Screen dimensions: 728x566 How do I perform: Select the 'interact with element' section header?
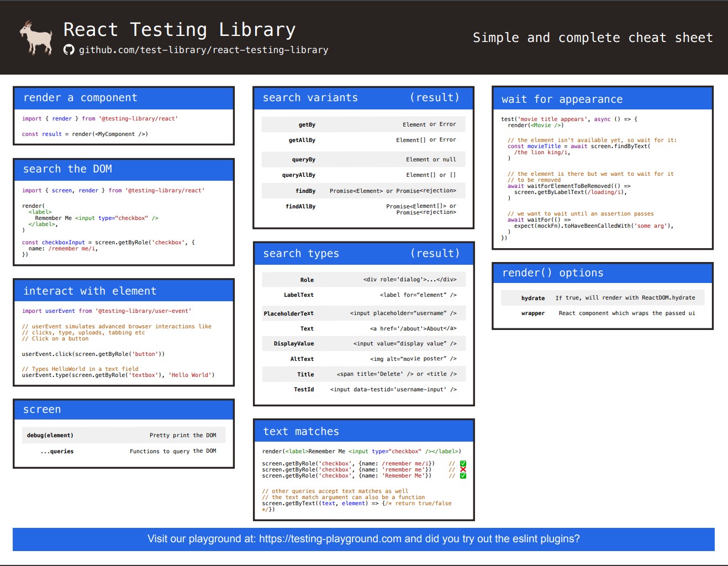pos(124,291)
